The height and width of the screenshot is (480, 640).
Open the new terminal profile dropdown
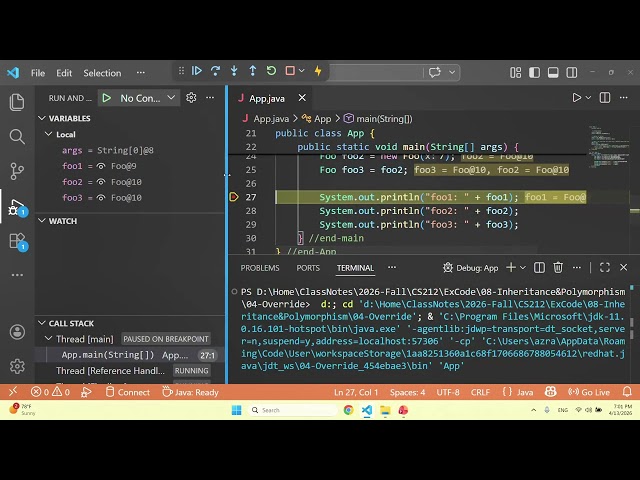click(523, 267)
